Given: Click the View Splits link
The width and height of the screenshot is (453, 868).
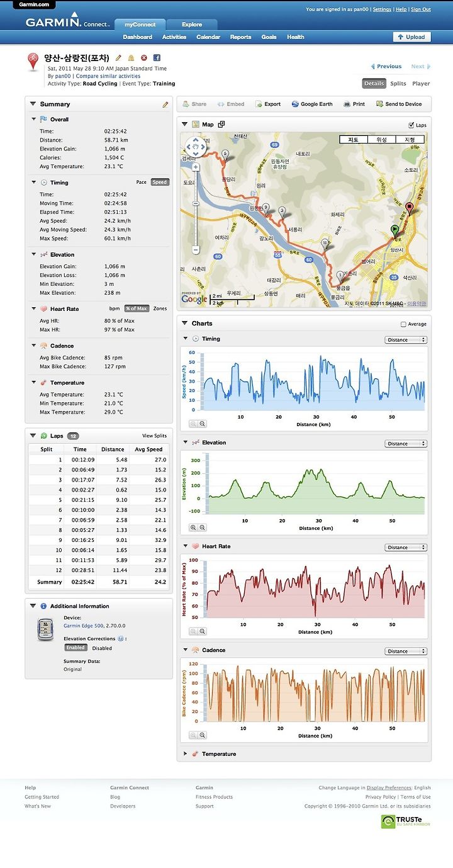Looking at the screenshot, I should click(x=154, y=436).
